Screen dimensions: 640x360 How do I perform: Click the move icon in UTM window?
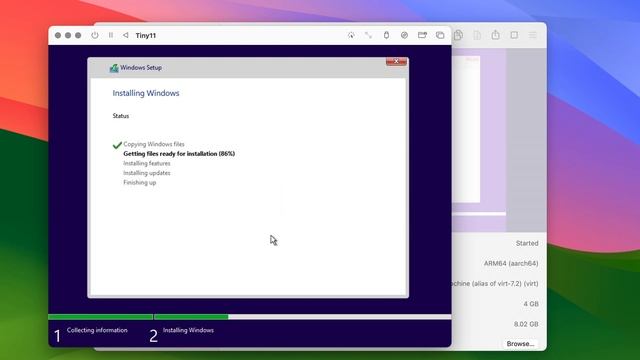tap(477, 35)
